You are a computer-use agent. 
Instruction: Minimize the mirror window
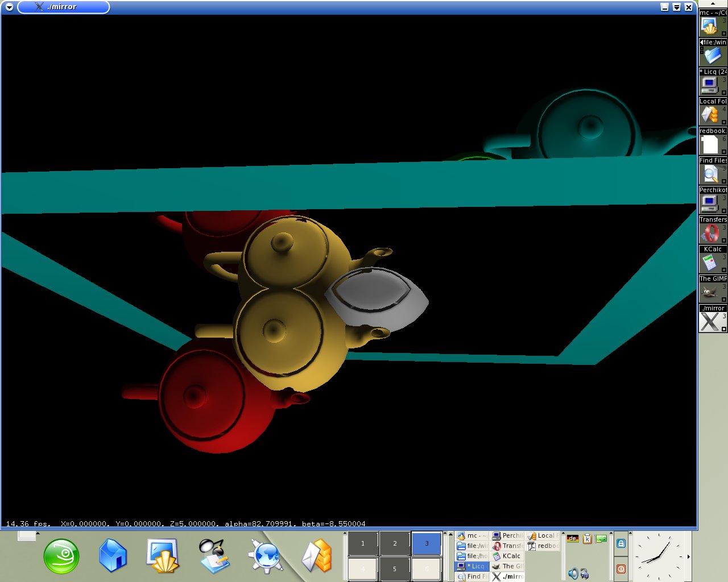tap(664, 7)
